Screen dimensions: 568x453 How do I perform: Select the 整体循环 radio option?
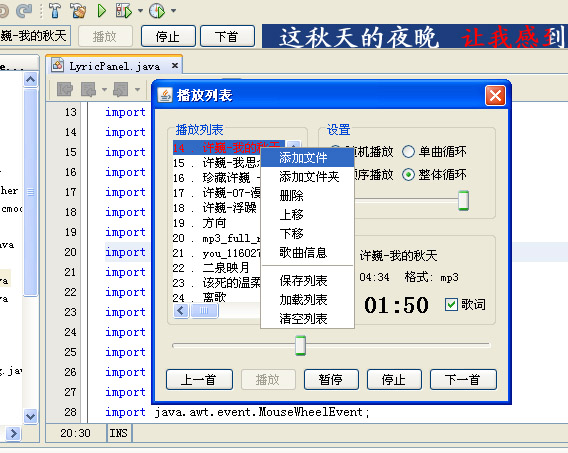point(408,175)
